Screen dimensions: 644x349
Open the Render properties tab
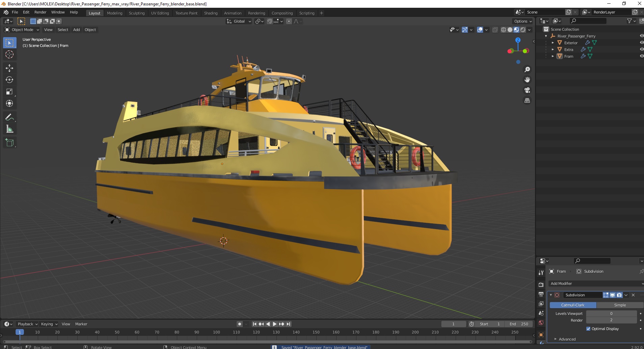pos(541,285)
